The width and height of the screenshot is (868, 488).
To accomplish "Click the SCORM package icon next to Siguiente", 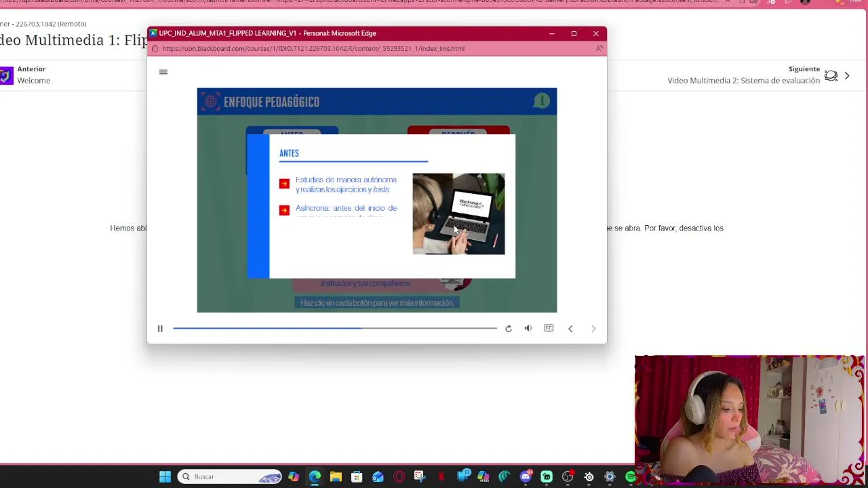I will (831, 76).
